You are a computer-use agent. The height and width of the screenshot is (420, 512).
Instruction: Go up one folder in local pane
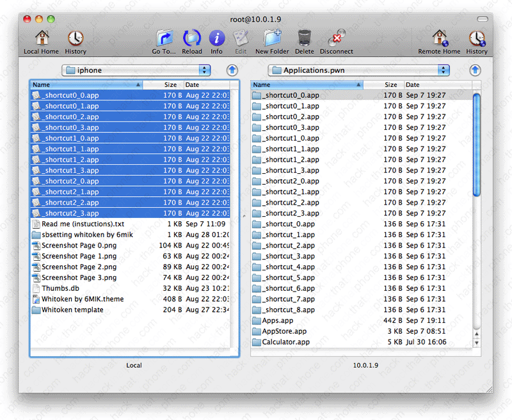pos(232,70)
